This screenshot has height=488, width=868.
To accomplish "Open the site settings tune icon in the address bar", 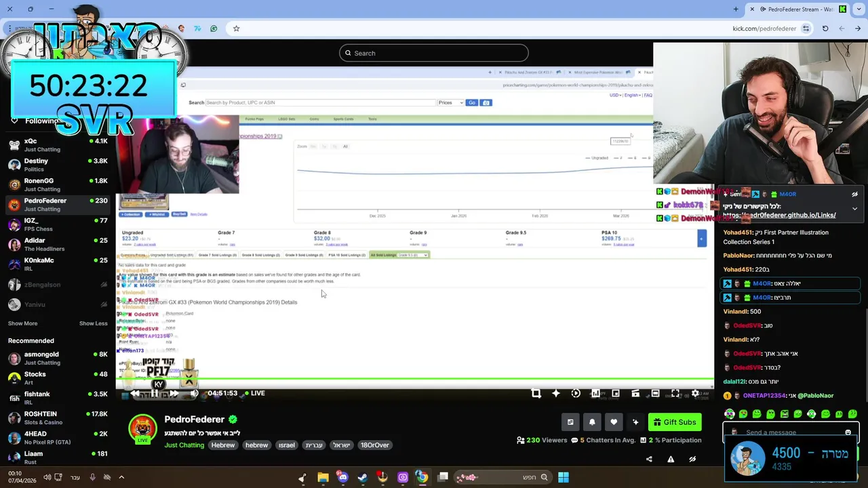I will [806, 28].
